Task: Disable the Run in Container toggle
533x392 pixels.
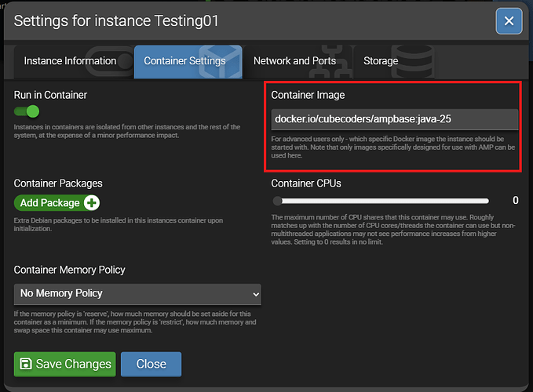Action: (27, 112)
